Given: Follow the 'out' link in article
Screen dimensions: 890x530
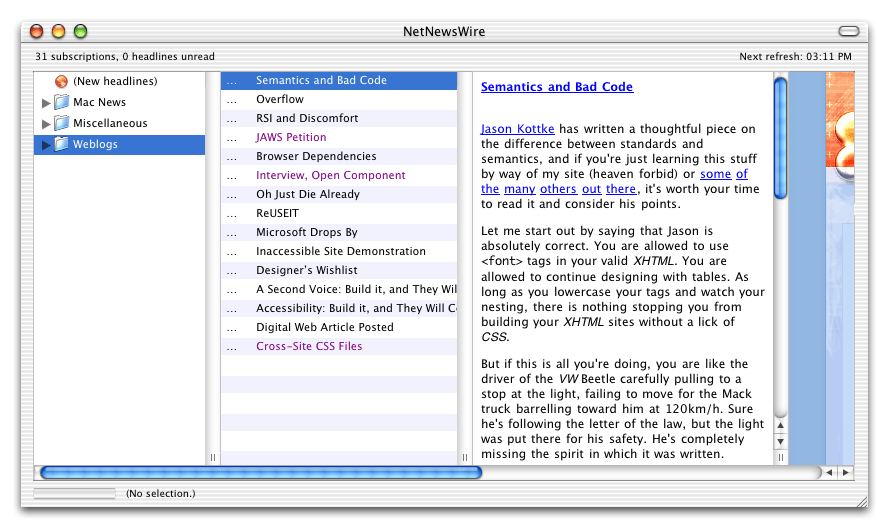Looking at the screenshot, I should point(591,189).
